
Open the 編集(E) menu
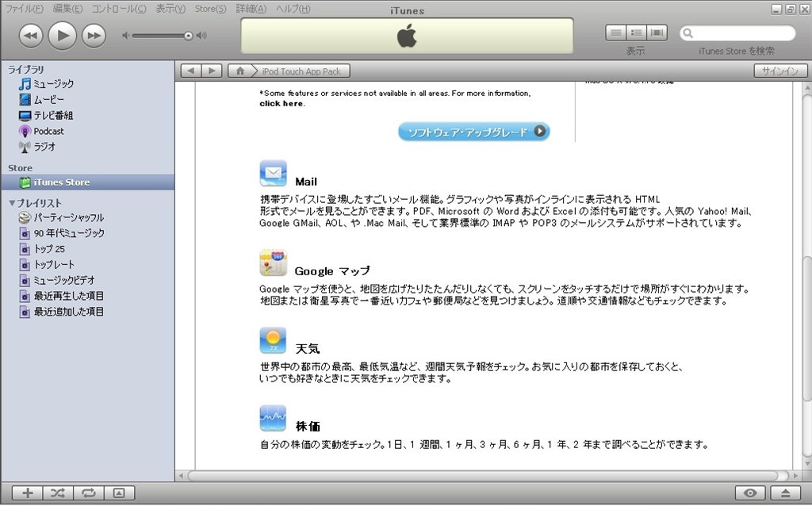coord(68,8)
